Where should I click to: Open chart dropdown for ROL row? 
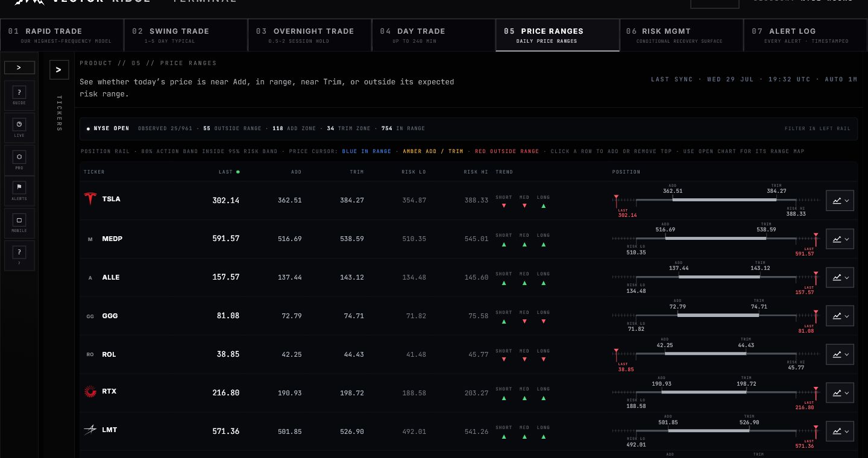[x=840, y=354]
